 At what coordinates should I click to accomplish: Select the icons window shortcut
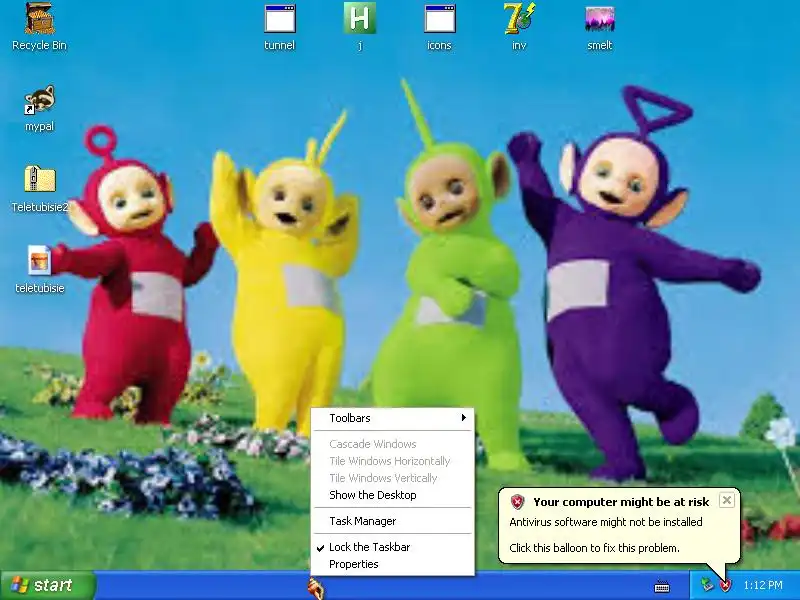coord(439,28)
